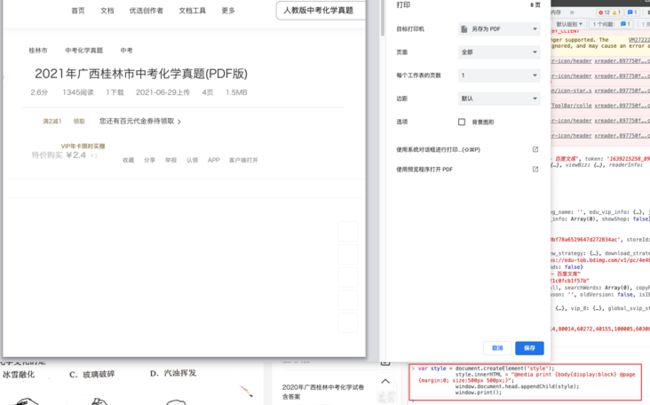Click the icon-star source link in the console

pos(572,91)
